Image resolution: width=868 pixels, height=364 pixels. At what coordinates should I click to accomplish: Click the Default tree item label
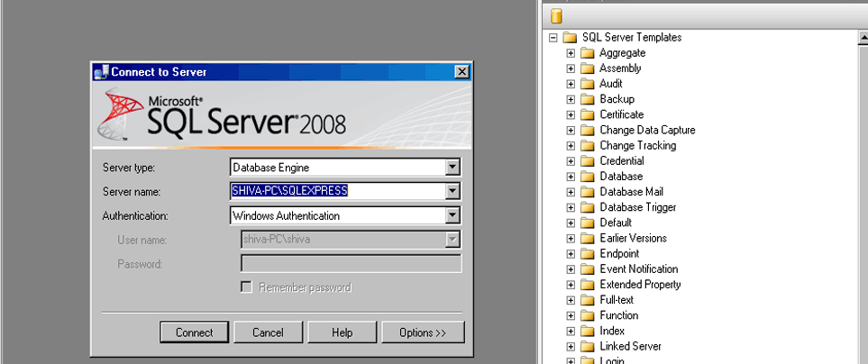[616, 223]
